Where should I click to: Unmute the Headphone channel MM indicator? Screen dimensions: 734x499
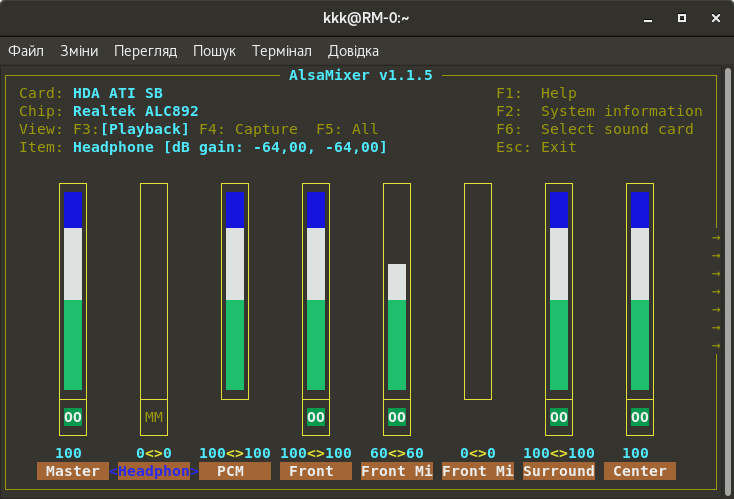154,417
